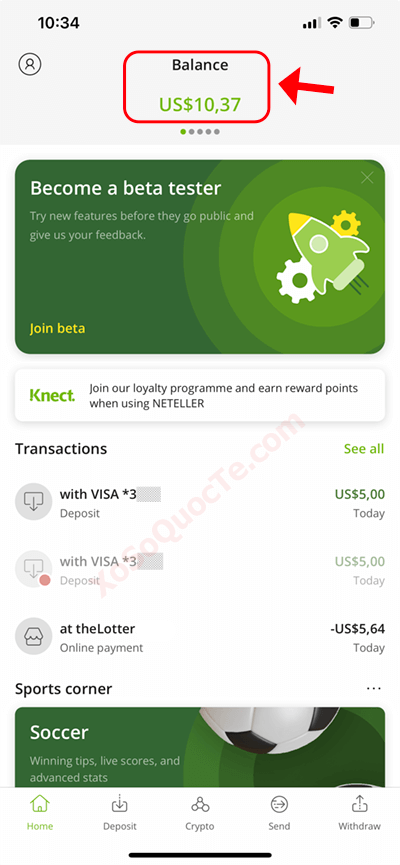Open theLotter online payment transaction
Image resolution: width=400 pixels, height=865 pixels.
pos(200,637)
